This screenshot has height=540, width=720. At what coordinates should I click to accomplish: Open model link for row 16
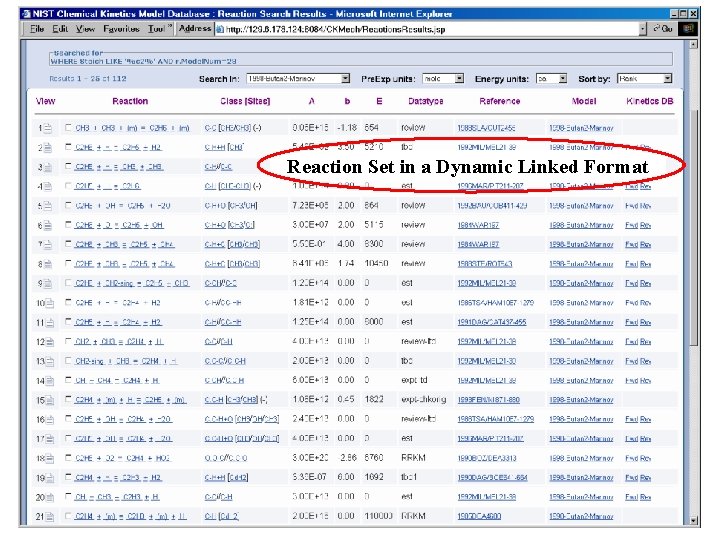(581, 419)
